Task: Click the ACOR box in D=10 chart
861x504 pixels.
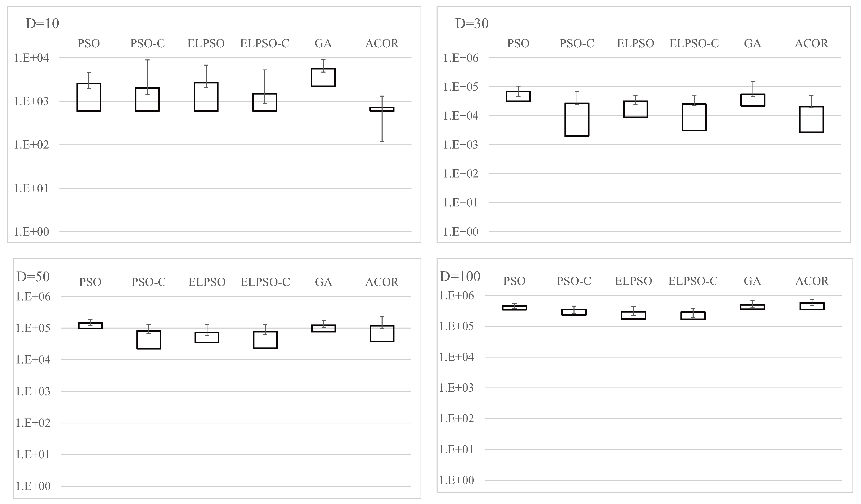Action: click(x=382, y=109)
